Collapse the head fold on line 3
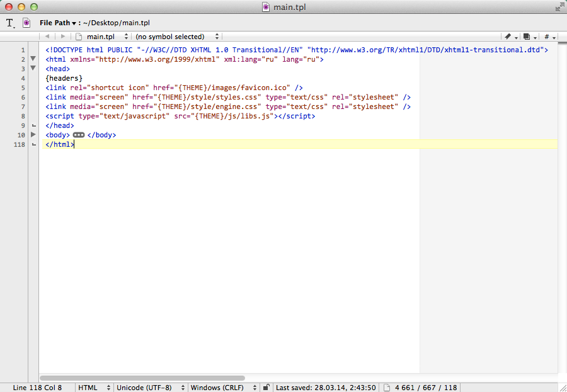The width and height of the screenshot is (567, 392). click(33, 68)
